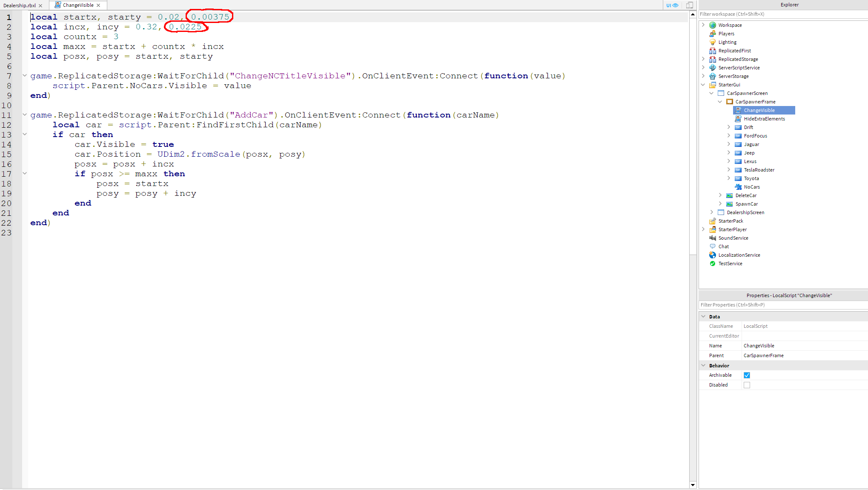The height and width of the screenshot is (490, 868).
Task: Click the StarterGui folder icon
Action: (x=713, y=85)
